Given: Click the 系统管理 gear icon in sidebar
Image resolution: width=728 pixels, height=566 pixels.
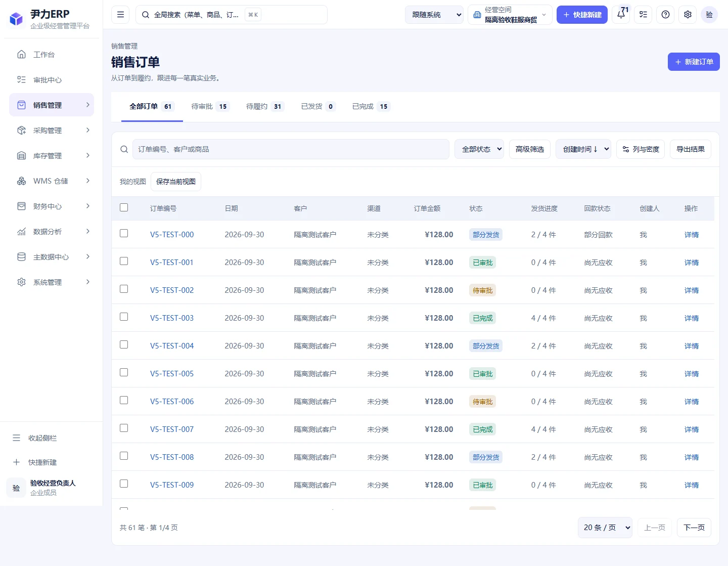Looking at the screenshot, I should click(21, 282).
